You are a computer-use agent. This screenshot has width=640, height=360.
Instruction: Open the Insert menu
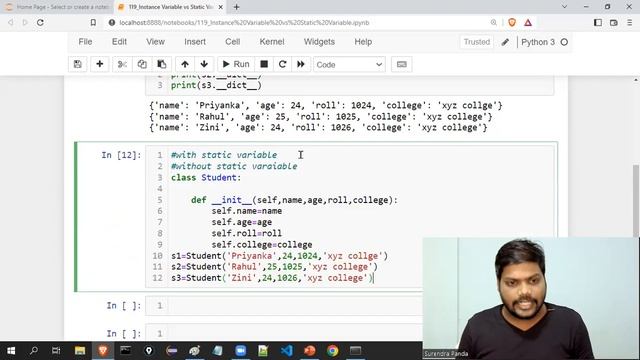click(x=195, y=42)
